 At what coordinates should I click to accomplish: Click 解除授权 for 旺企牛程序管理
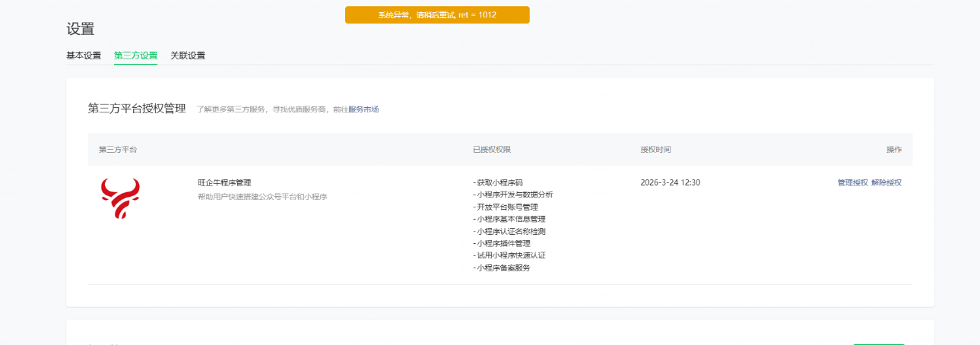tap(886, 182)
